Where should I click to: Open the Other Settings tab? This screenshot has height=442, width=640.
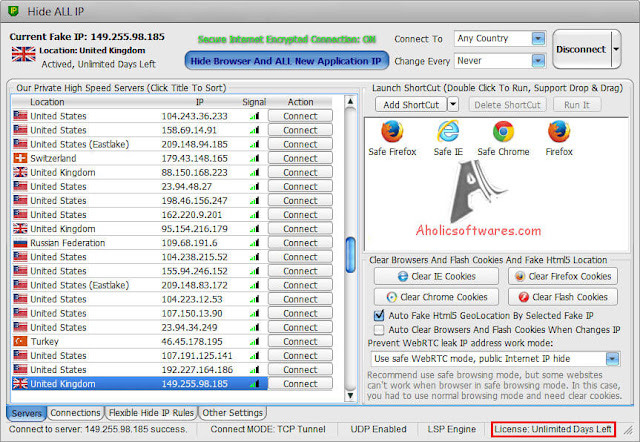tap(233, 413)
